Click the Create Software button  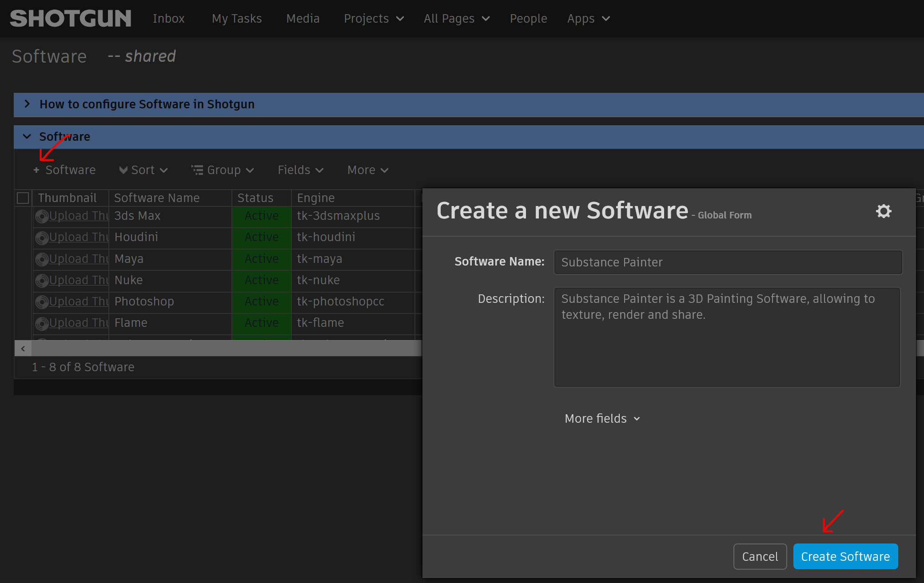845,556
